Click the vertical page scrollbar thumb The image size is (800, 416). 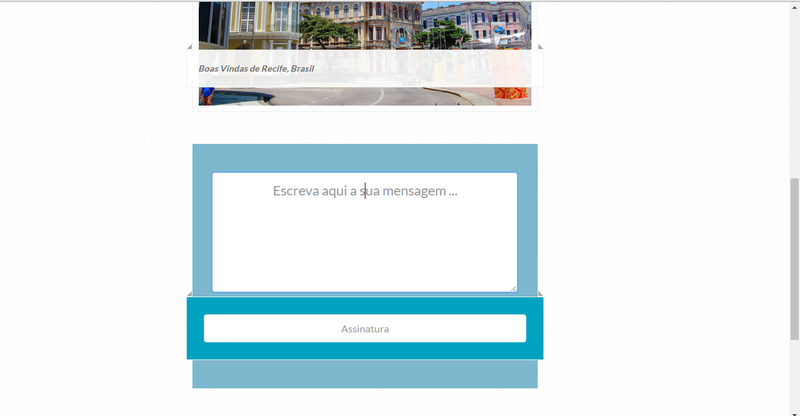coord(794,259)
